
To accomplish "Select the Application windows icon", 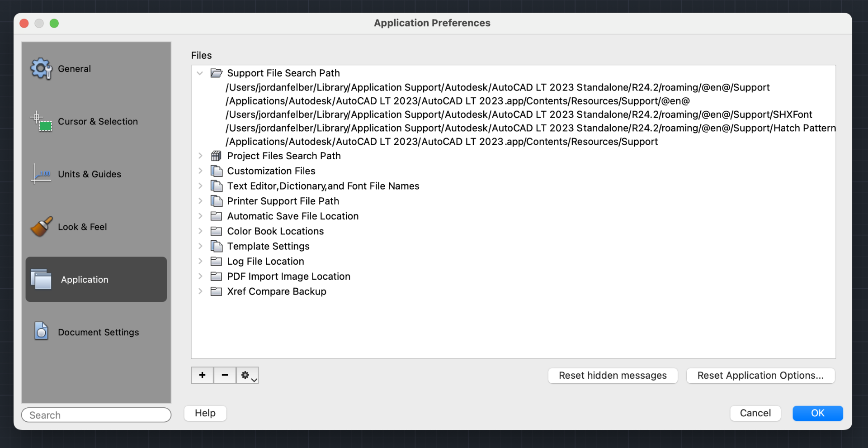I will [x=41, y=279].
